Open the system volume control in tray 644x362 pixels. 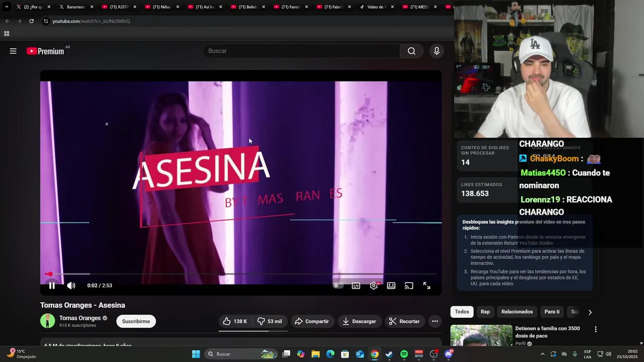608,354
